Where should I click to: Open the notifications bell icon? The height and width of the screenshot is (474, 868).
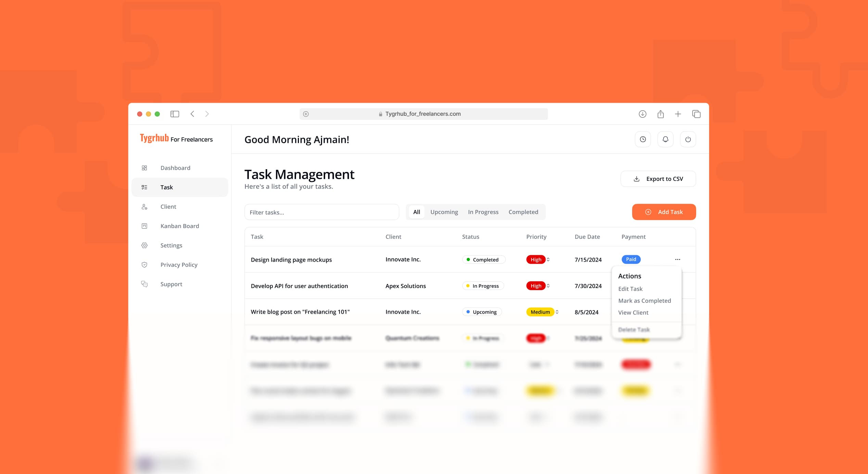click(x=665, y=139)
